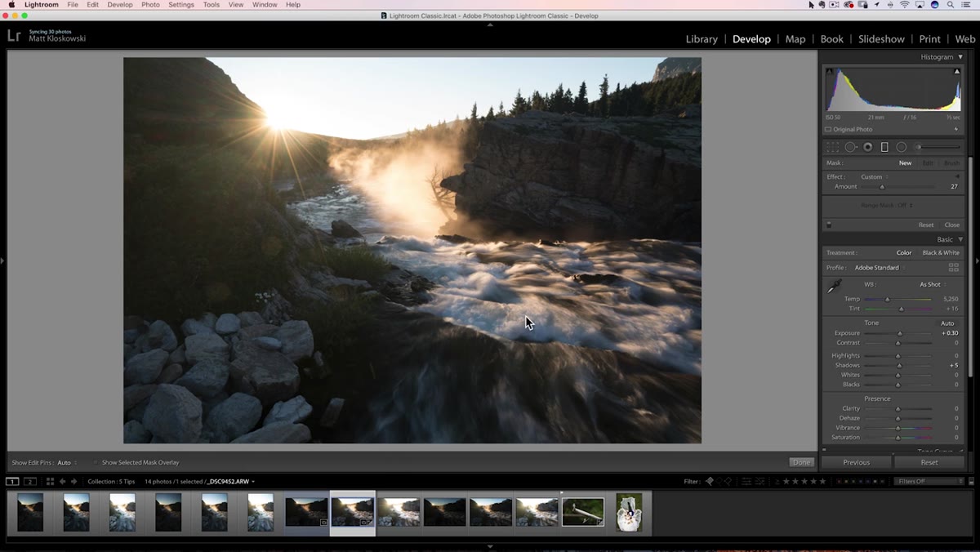Click the Shadows value +5 field
The width and height of the screenshot is (980, 552).
pos(952,366)
